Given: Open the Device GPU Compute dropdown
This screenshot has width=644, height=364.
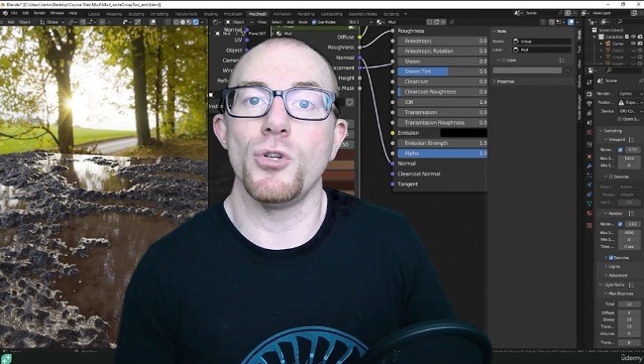Looking at the screenshot, I should pyautogui.click(x=630, y=111).
